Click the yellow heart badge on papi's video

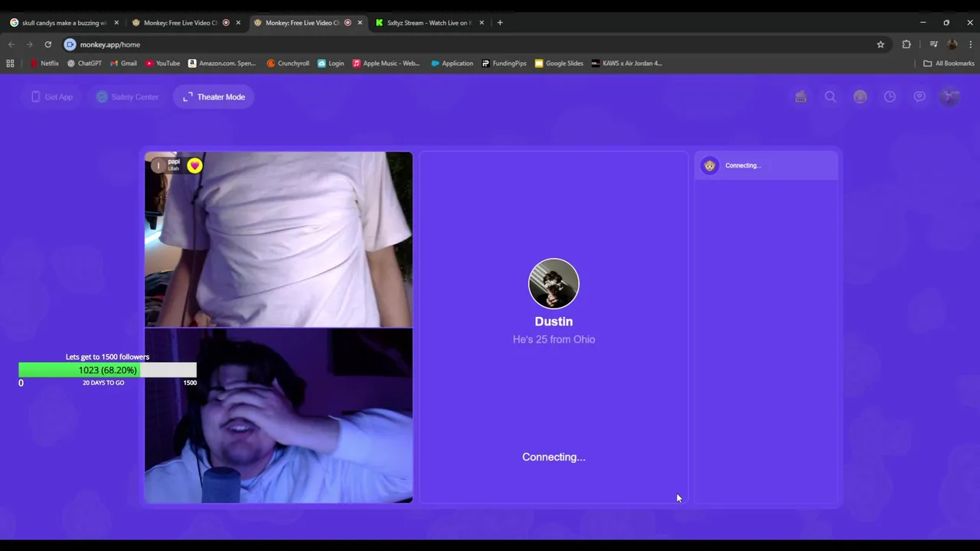[194, 165]
